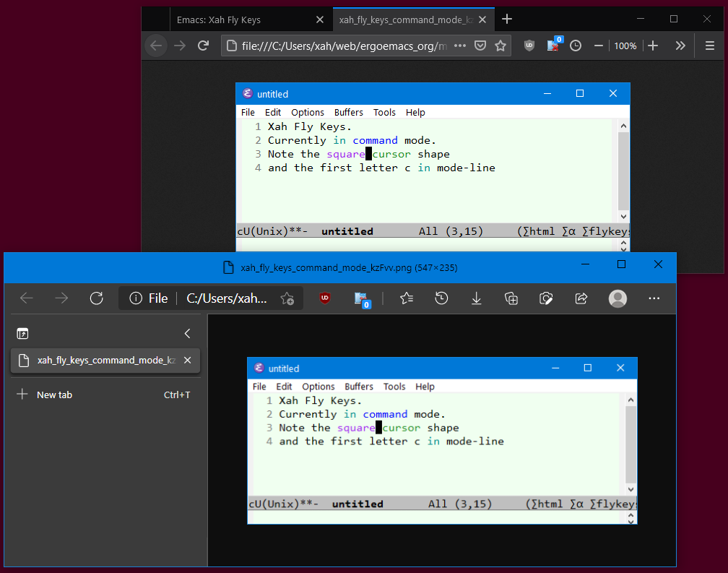Maximize the Edge window
Image resolution: width=728 pixels, height=573 pixels.
[621, 264]
